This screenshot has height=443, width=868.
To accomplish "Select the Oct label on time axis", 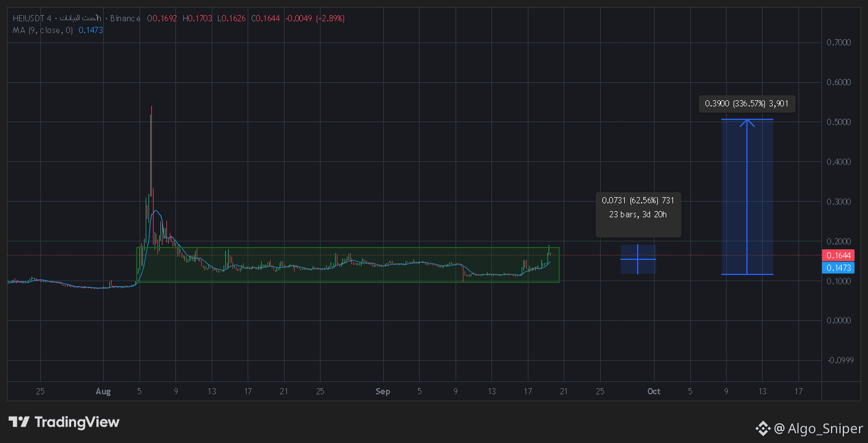I will pos(654,391).
